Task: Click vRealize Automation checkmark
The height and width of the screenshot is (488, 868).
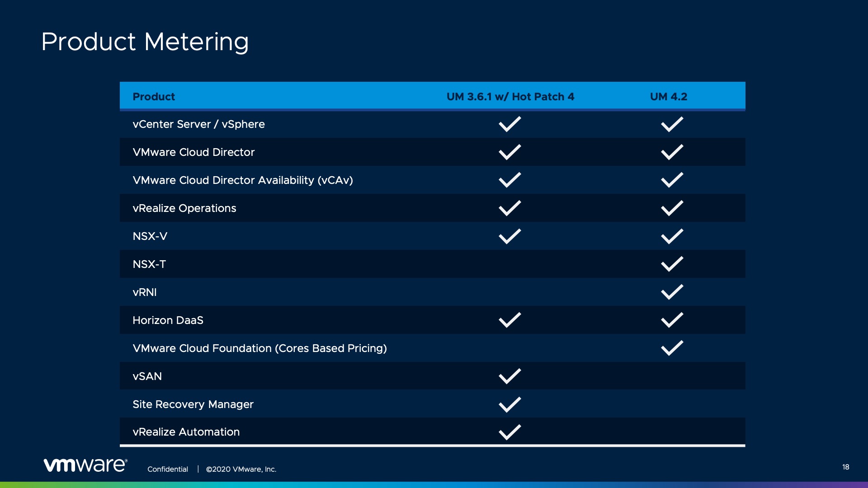Action: coord(509,432)
